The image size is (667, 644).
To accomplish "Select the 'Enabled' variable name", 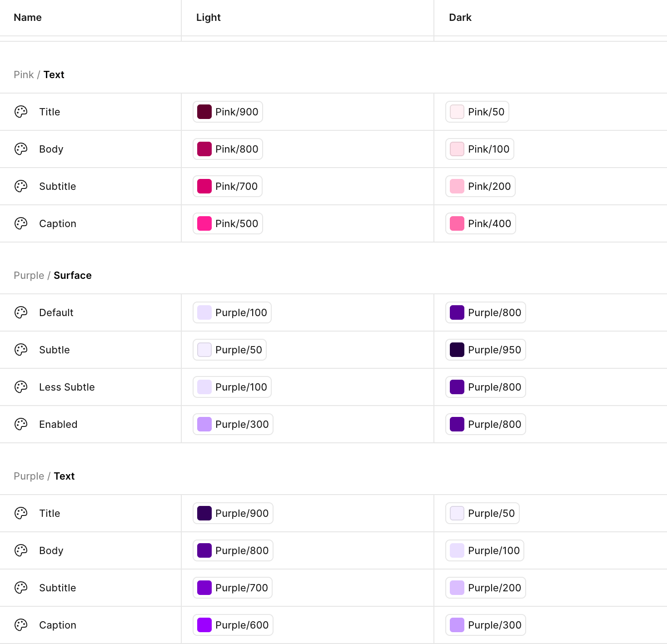I will 58,424.
